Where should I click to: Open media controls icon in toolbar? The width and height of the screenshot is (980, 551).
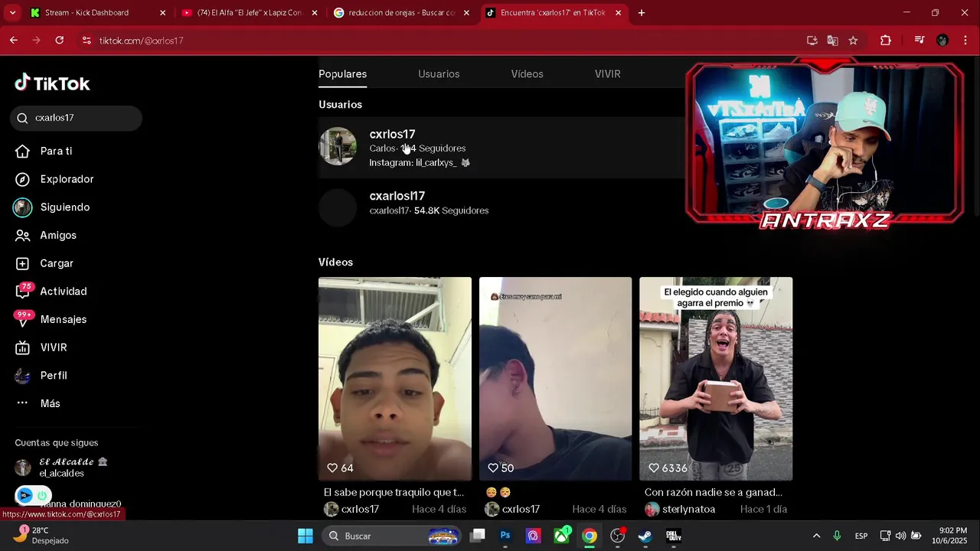click(920, 41)
